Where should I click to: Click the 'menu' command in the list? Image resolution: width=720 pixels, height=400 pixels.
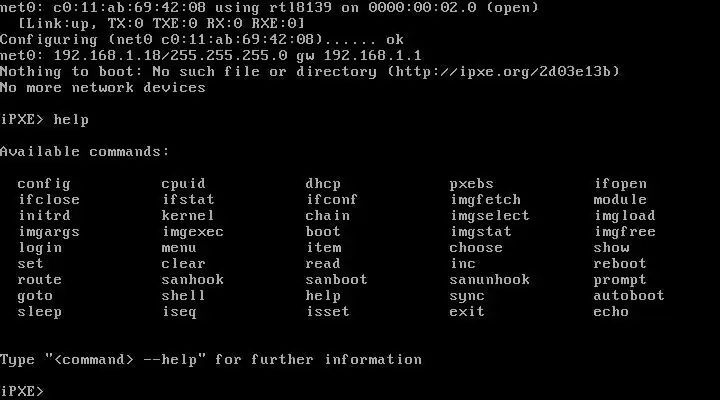[179, 248]
